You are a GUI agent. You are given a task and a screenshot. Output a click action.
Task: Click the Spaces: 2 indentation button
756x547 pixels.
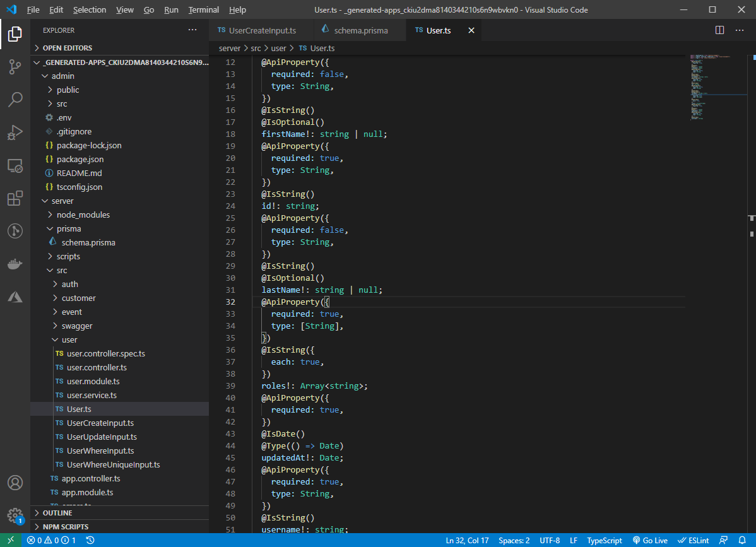(514, 541)
